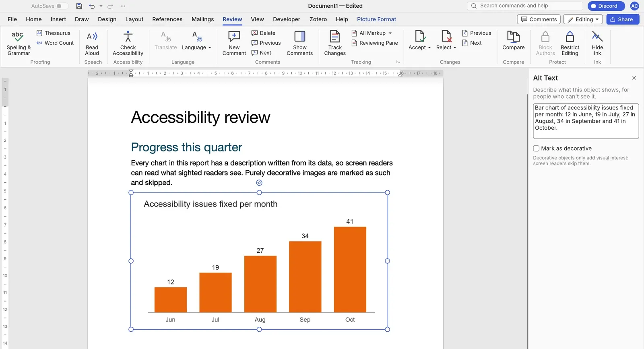Viewport: 644px width, 349px height.
Task: Open the Comments pane button
Action: pos(539,19)
